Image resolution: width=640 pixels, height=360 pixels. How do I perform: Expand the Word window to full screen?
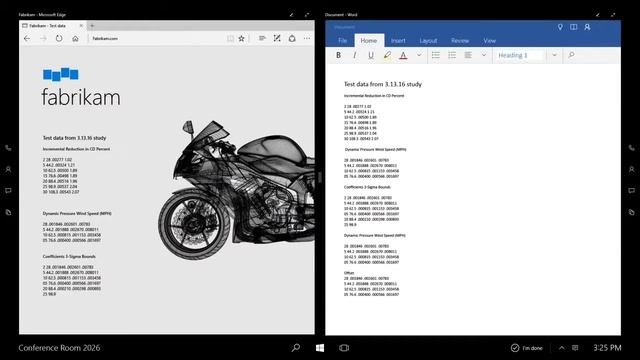click(x=613, y=15)
